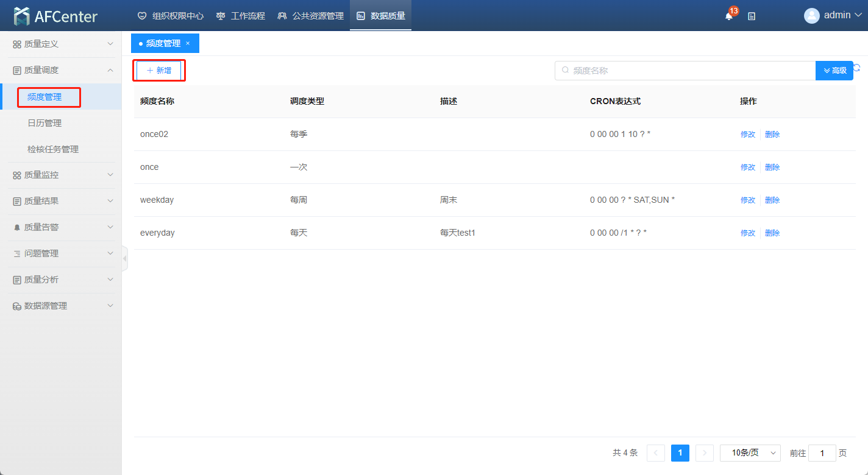
Task: Click the AFCenter logo
Action: [55, 16]
